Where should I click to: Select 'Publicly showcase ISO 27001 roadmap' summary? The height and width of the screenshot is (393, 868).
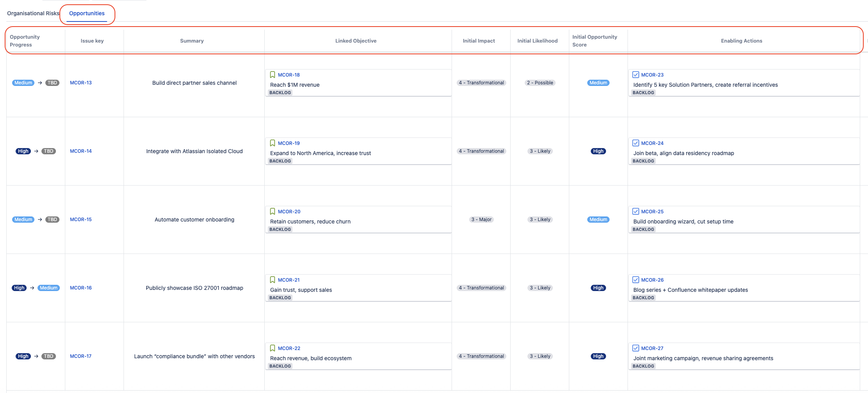coord(194,288)
